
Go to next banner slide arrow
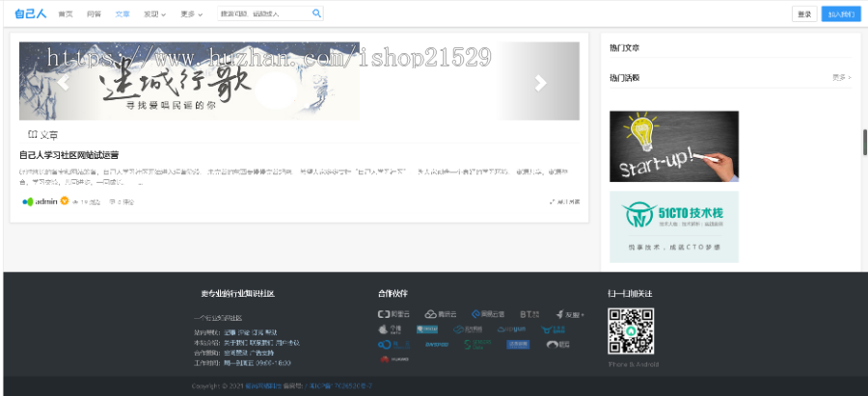[x=540, y=83]
